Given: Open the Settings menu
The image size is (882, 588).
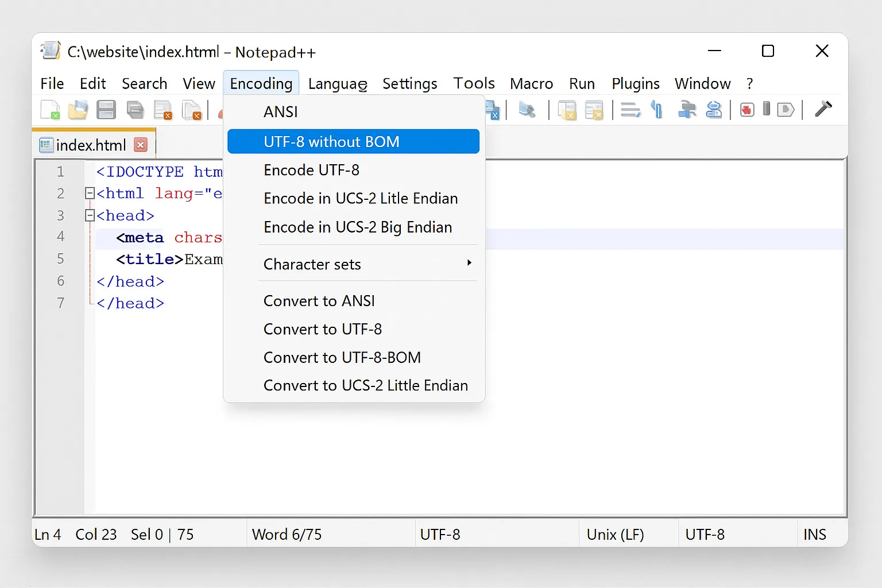Looking at the screenshot, I should 409,84.
